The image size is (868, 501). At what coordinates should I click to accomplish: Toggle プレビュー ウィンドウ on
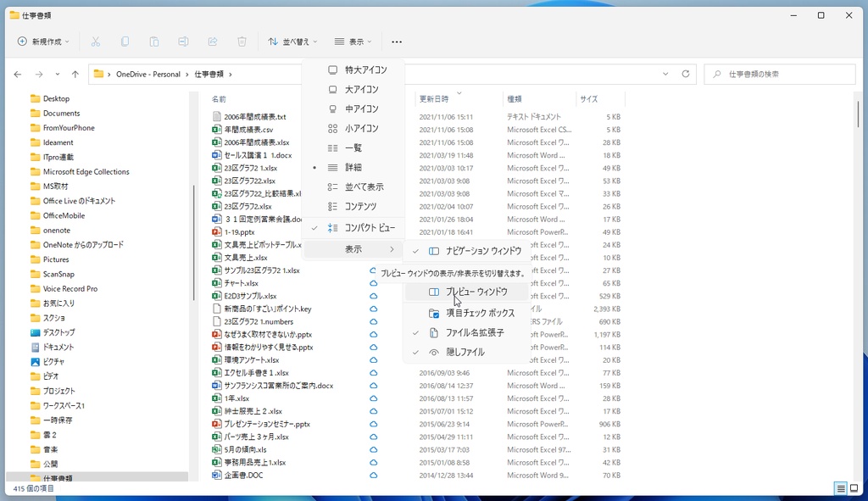pos(467,292)
